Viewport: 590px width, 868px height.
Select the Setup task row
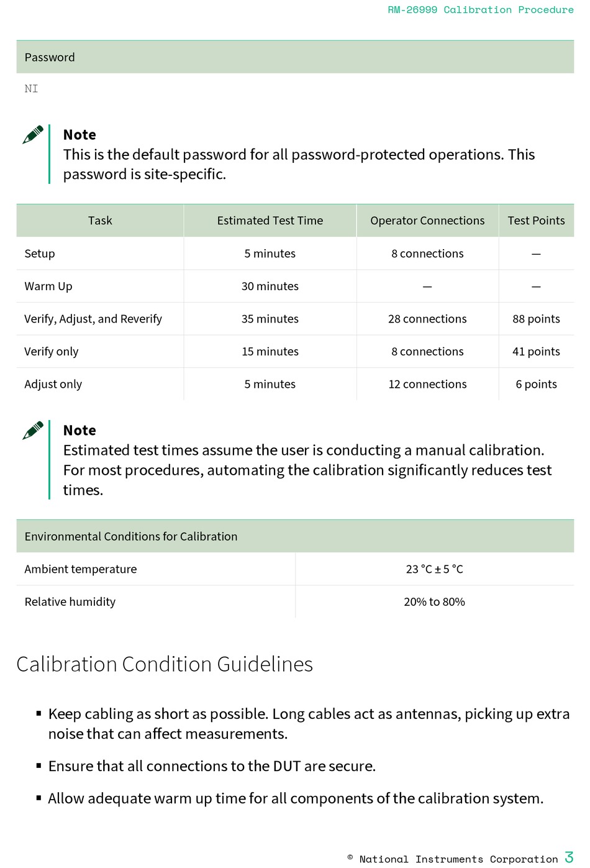pyautogui.click(x=295, y=254)
